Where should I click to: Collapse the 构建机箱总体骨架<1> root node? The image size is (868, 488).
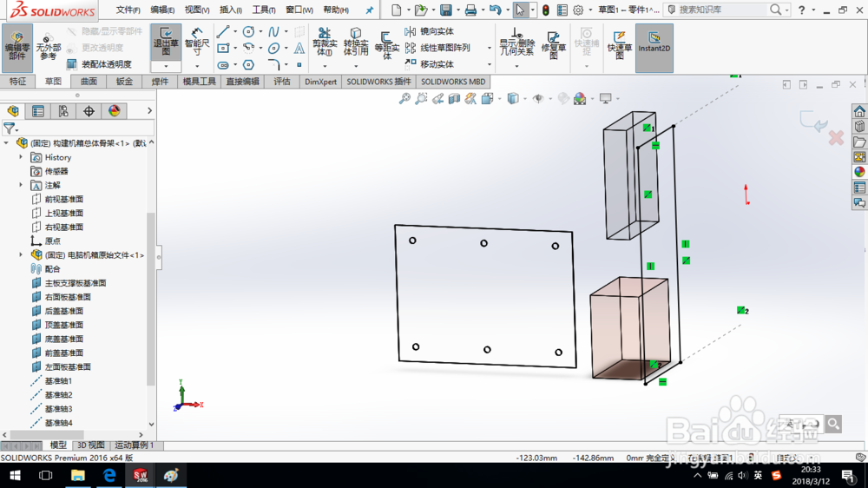[7, 143]
